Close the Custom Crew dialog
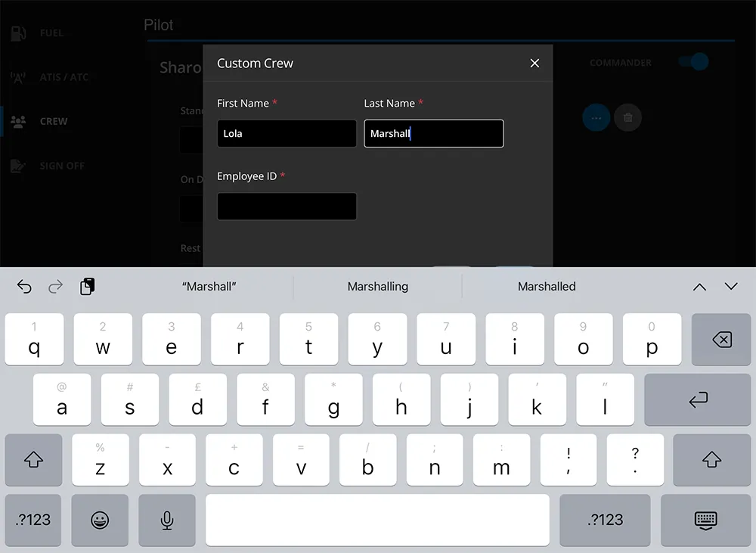The width and height of the screenshot is (756, 553). coord(534,64)
